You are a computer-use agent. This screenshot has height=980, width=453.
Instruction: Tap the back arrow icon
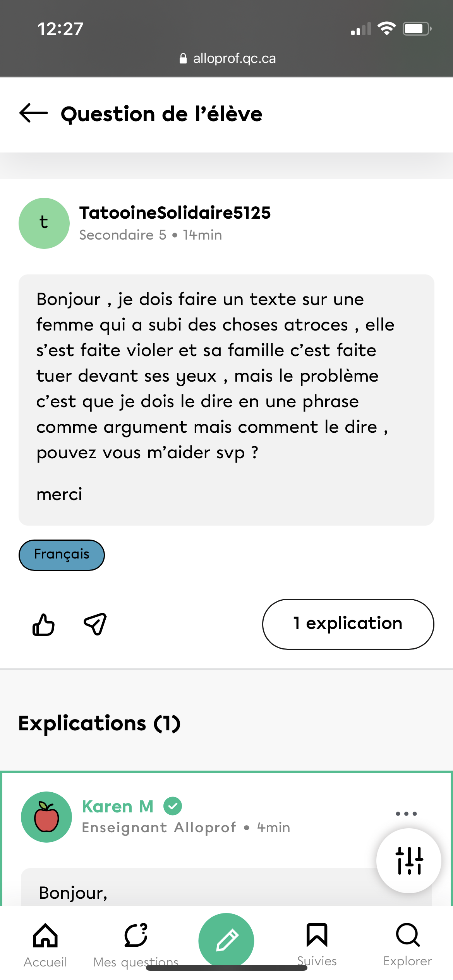[34, 113]
